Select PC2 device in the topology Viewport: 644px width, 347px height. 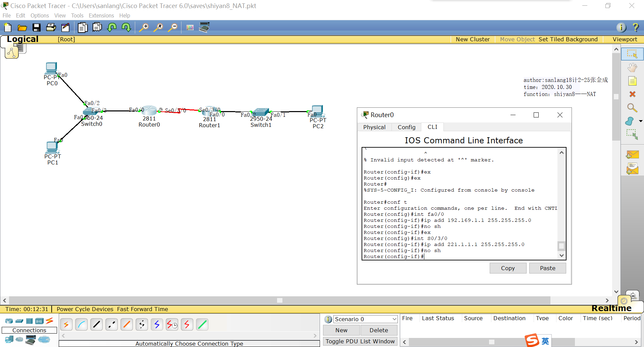pyautogui.click(x=317, y=111)
